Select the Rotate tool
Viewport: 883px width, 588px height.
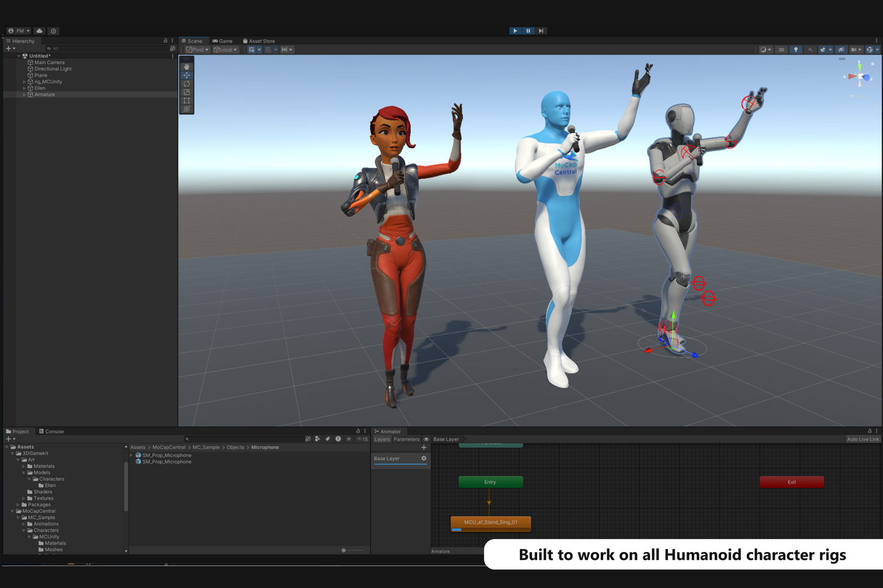click(186, 83)
